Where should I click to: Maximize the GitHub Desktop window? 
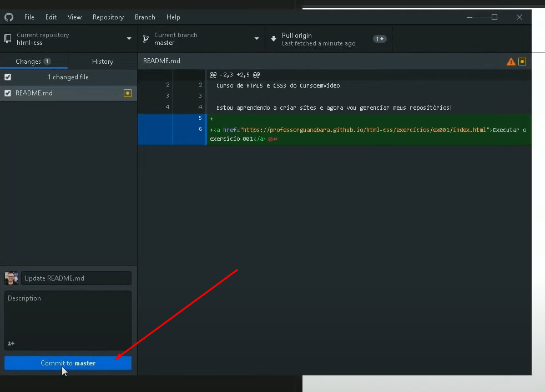(494, 17)
